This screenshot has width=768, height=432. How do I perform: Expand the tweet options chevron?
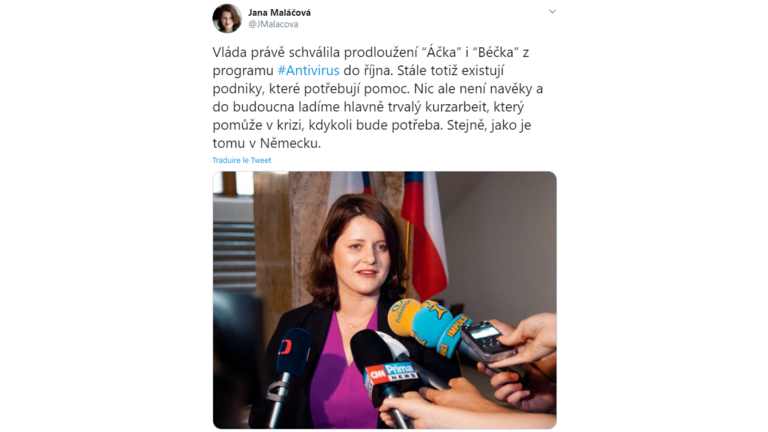click(552, 11)
